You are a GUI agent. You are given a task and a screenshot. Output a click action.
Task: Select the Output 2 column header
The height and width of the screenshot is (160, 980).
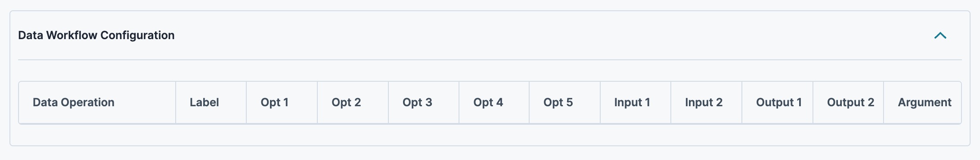tap(848, 102)
